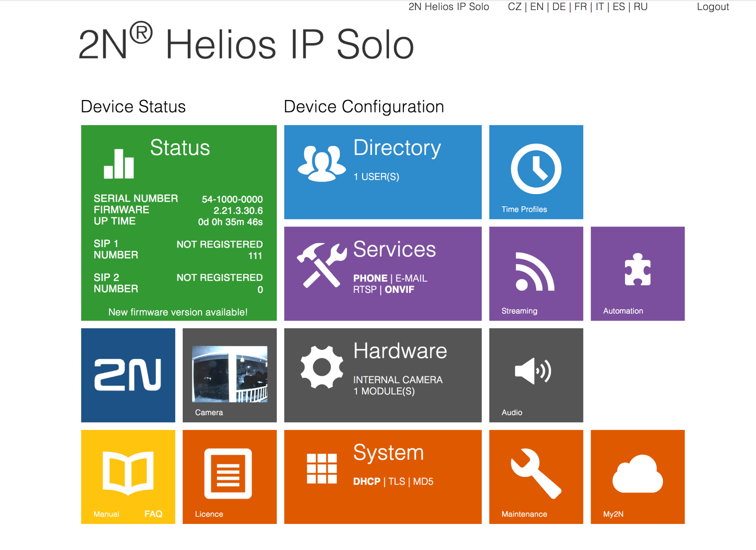Open the Status bar chart icon
The height and width of the screenshot is (550, 756).
click(119, 164)
